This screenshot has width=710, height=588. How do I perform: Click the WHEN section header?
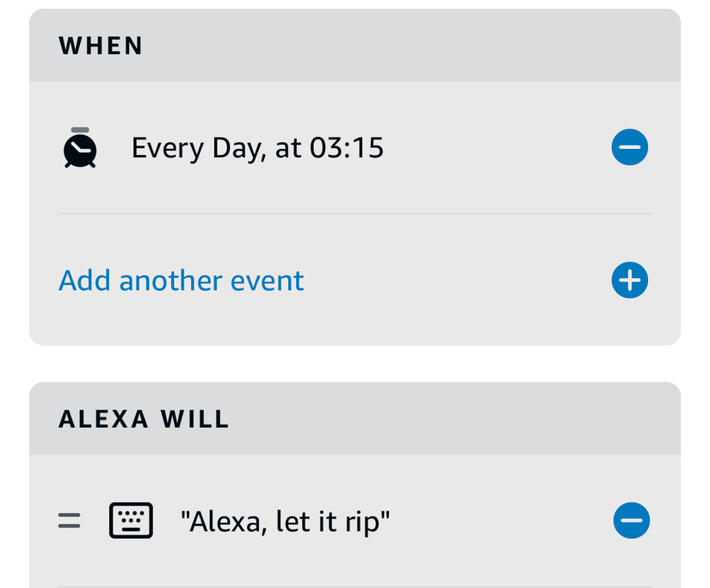(101, 46)
